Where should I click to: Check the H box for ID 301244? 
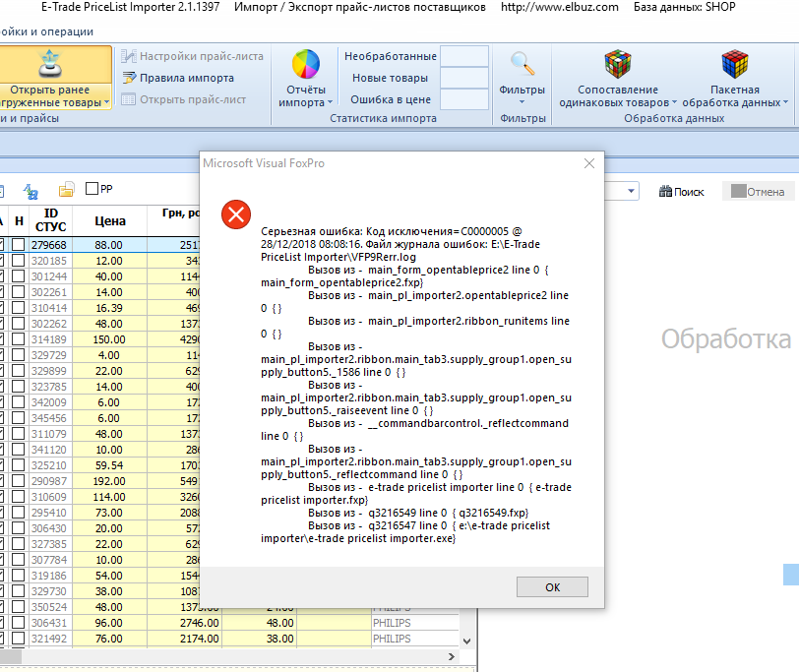(19, 276)
